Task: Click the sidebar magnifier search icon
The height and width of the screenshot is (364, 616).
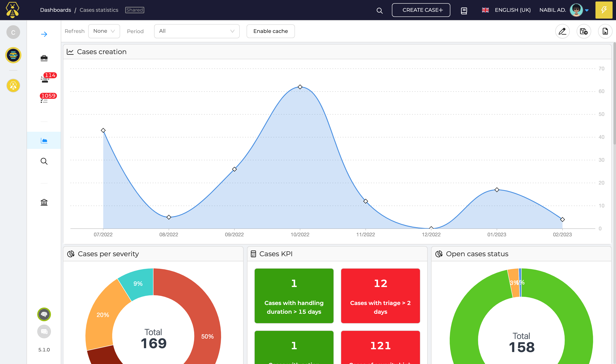Action: 44,161
